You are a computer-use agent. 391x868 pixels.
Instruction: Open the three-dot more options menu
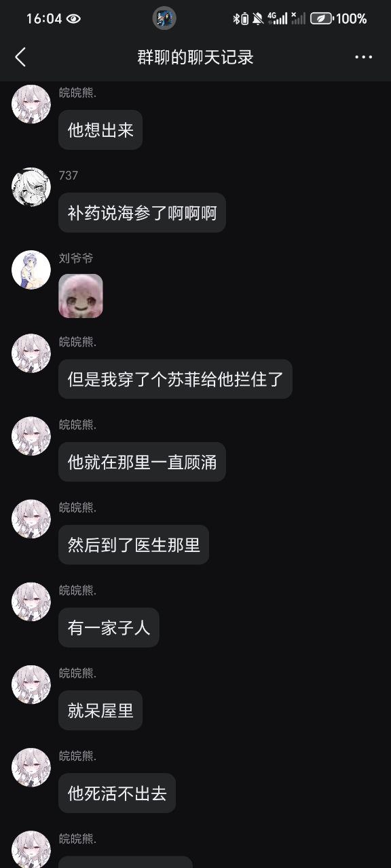(x=364, y=57)
